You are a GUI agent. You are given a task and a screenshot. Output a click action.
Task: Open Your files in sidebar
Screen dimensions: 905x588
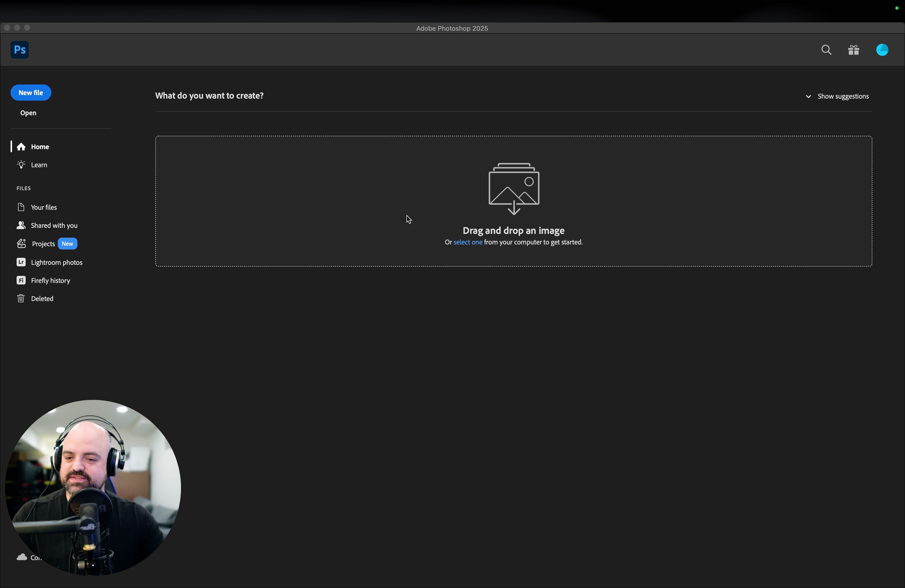[x=44, y=207]
